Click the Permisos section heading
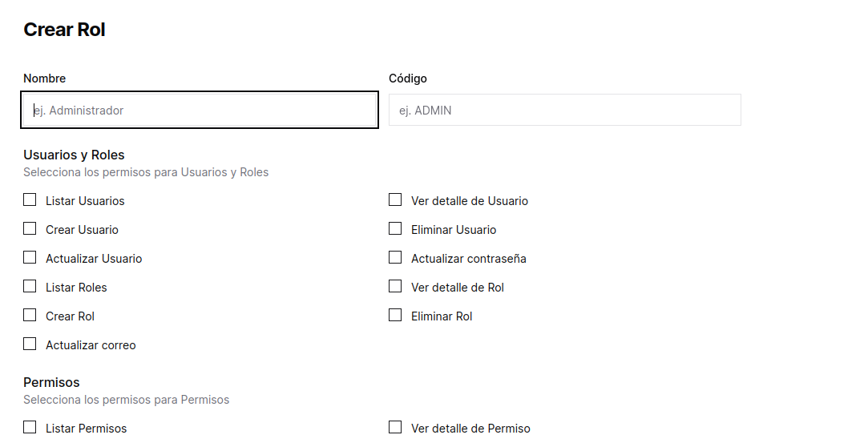This screenshot has height=447, width=868. (51, 382)
